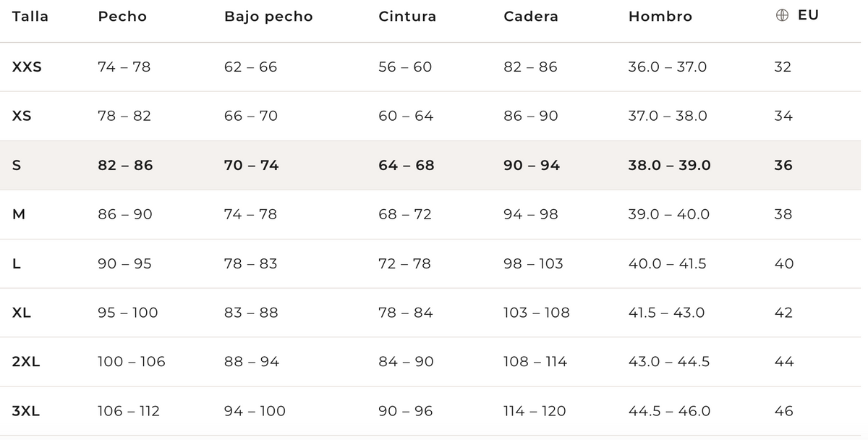The width and height of the screenshot is (868, 440).
Task: Click the Pecho value 82 – 86
Action: pyautogui.click(x=125, y=165)
